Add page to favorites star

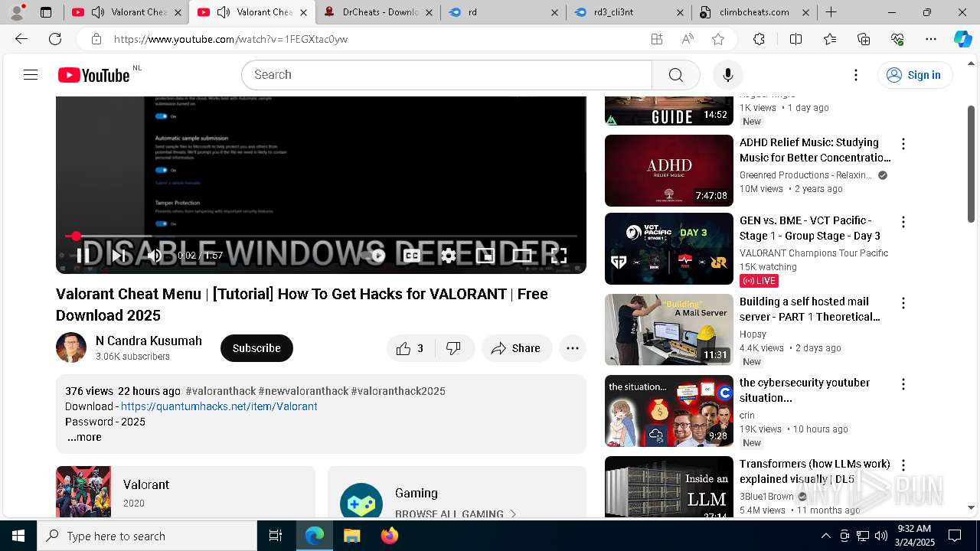[718, 39]
